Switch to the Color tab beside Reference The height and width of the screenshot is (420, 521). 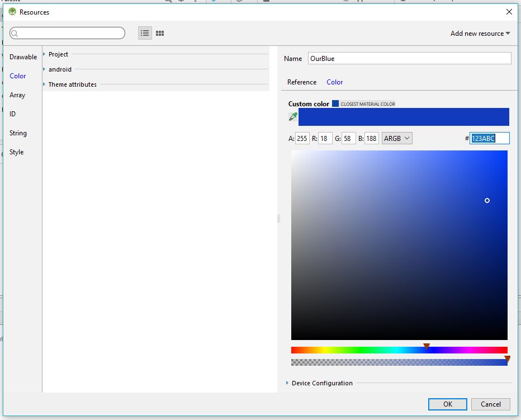335,82
